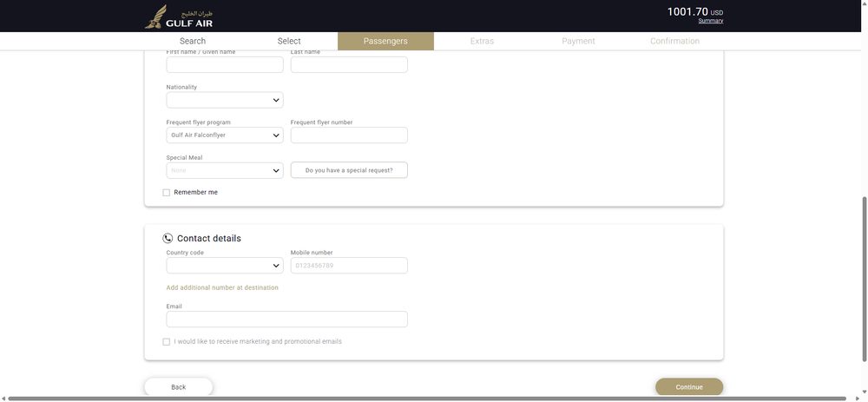Expand the Special Meal dropdown
This screenshot has width=868, height=402.
coord(225,170)
